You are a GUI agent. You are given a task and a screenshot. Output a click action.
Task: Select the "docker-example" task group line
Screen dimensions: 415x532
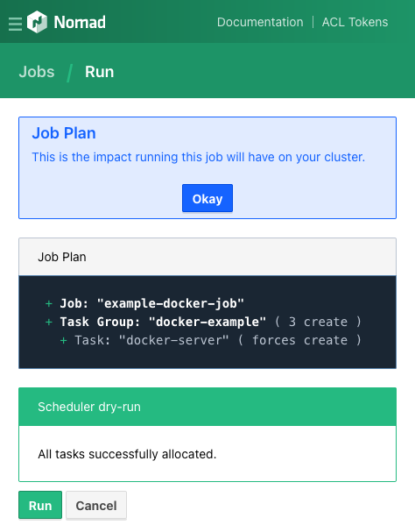[x=203, y=322]
